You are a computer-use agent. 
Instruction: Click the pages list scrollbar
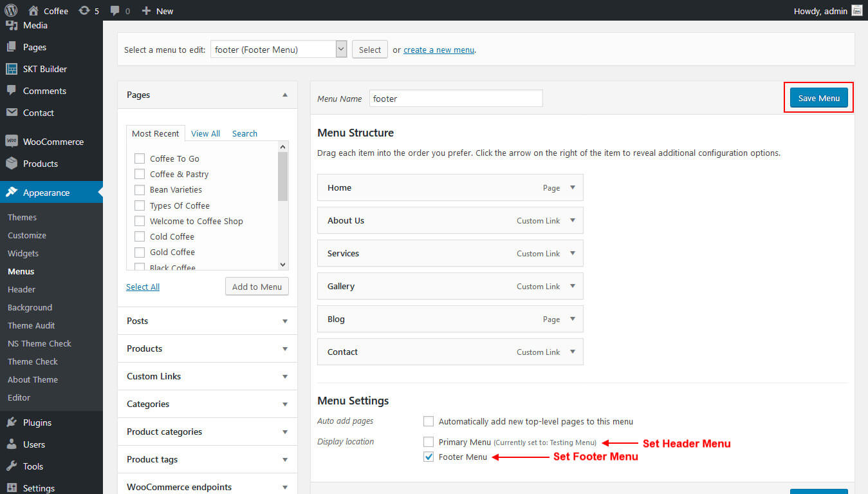[x=282, y=205]
